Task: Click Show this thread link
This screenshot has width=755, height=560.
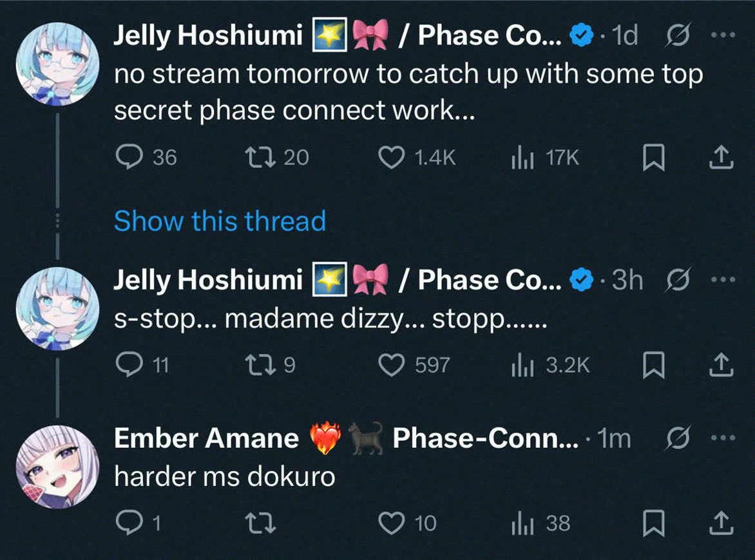Action: (x=220, y=221)
